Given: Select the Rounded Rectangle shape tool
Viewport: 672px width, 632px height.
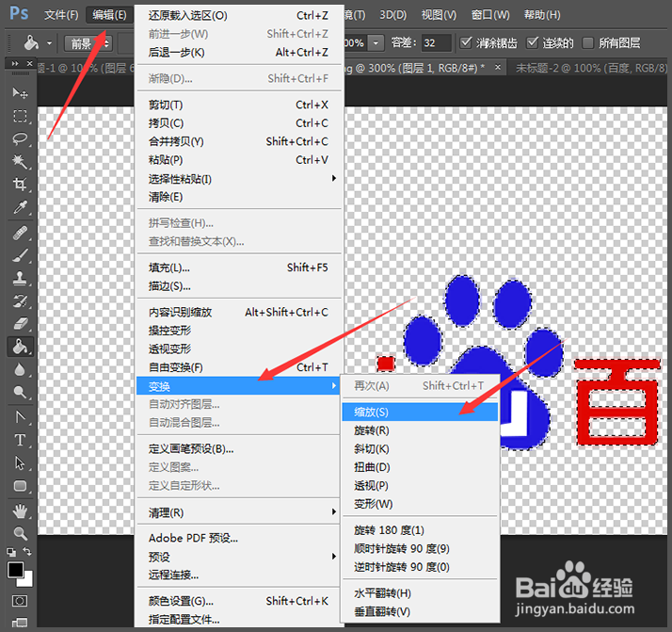Looking at the screenshot, I should pos(20,486).
